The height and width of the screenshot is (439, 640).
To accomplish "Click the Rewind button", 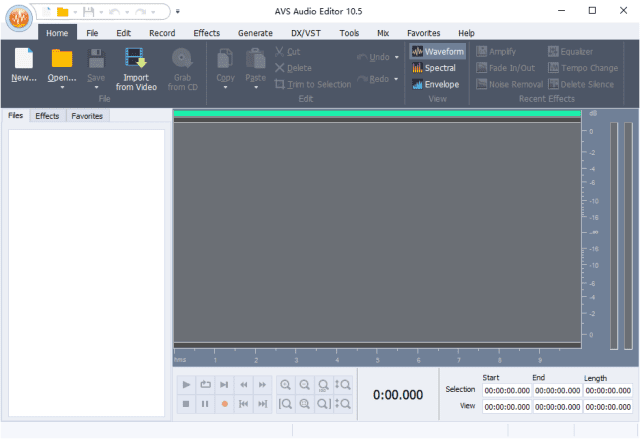I will click(x=244, y=385).
